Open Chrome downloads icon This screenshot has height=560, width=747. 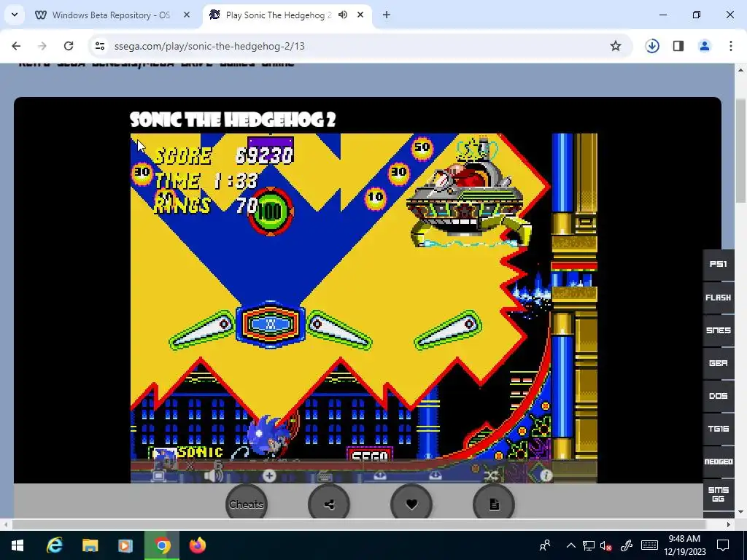click(x=652, y=46)
